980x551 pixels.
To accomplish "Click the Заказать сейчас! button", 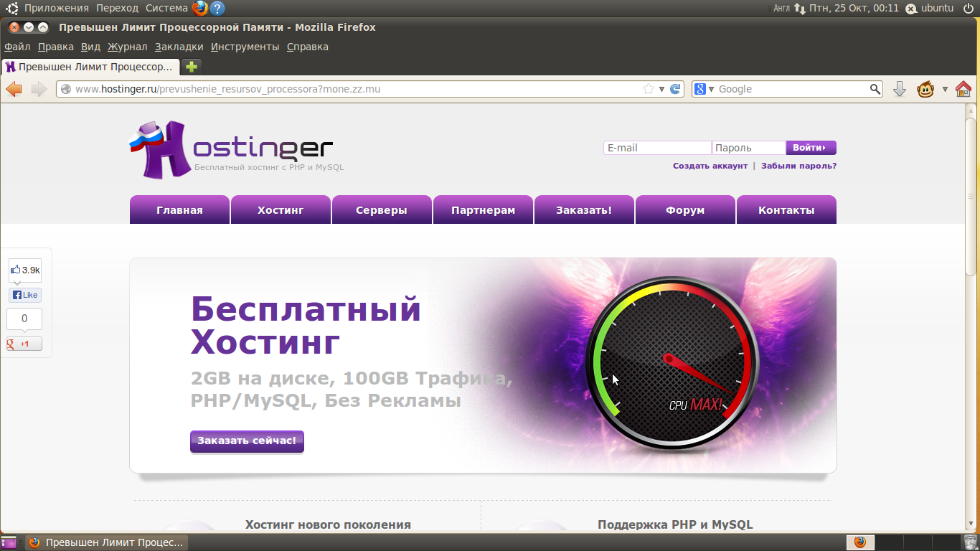I will (x=247, y=441).
